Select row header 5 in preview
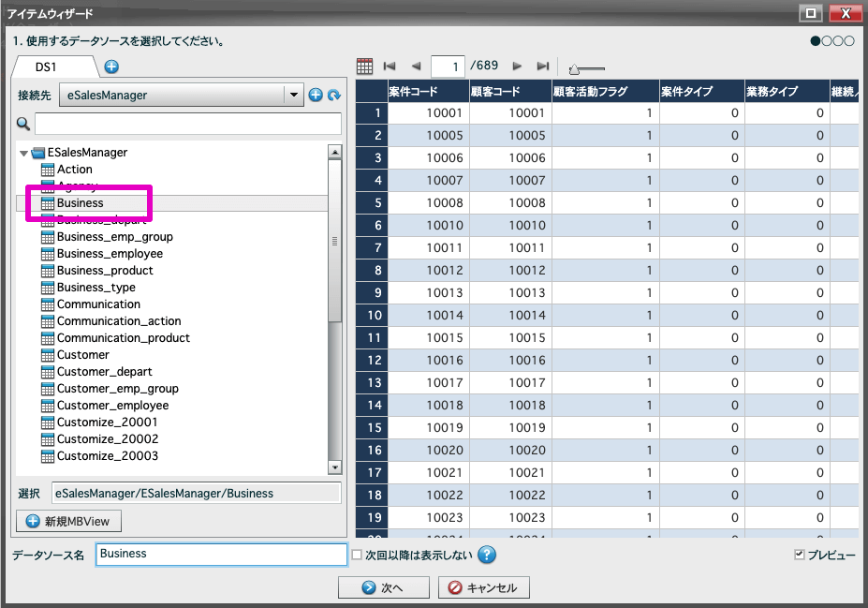Viewport: 868px width, 608px height. (372, 203)
